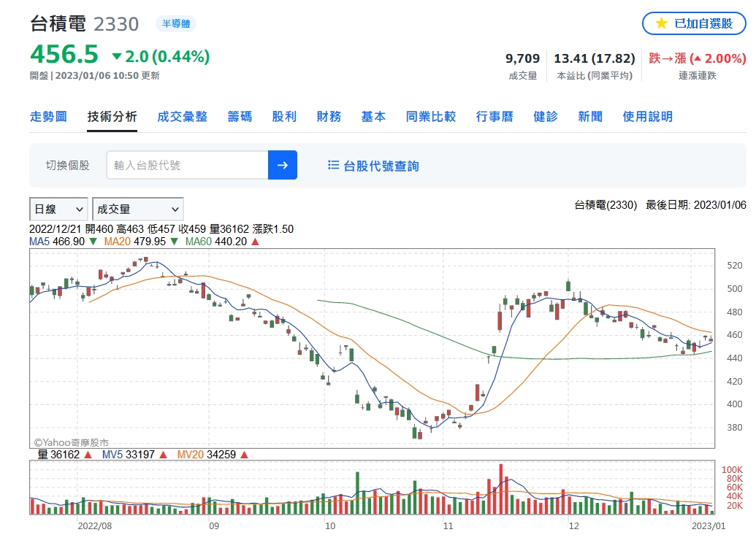This screenshot has width=756, height=543.
Task: Click the MA60 440.20 legend label
Action: pos(216,242)
